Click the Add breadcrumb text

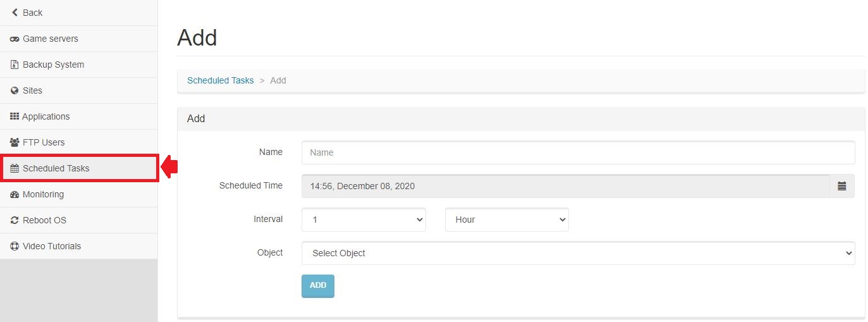[278, 80]
